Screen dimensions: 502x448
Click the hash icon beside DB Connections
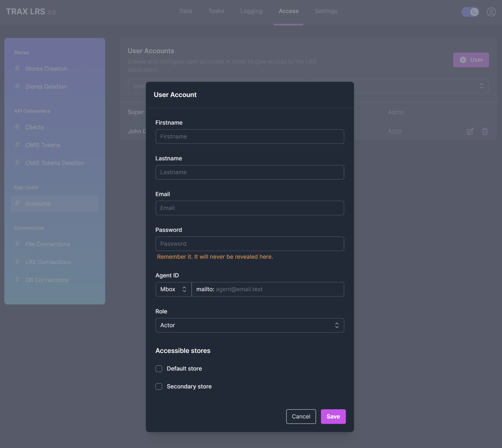pos(17,280)
